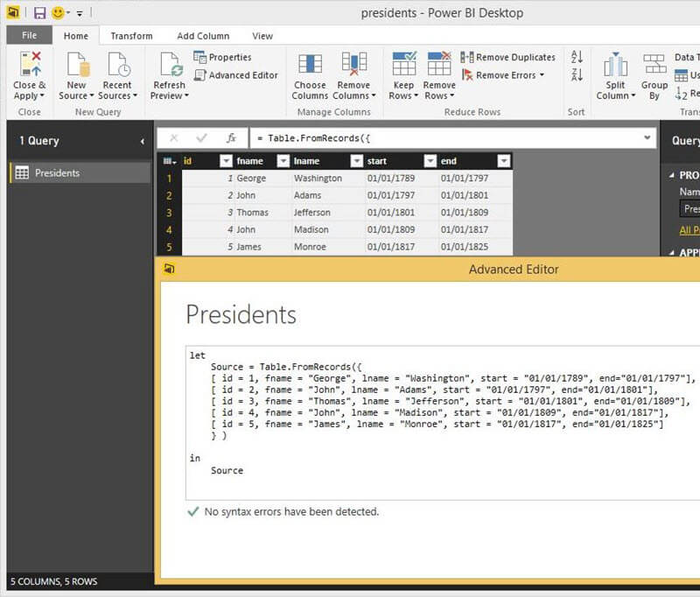Switch to the Home tab
Viewport: 700px width, 597px height.
coord(76,36)
